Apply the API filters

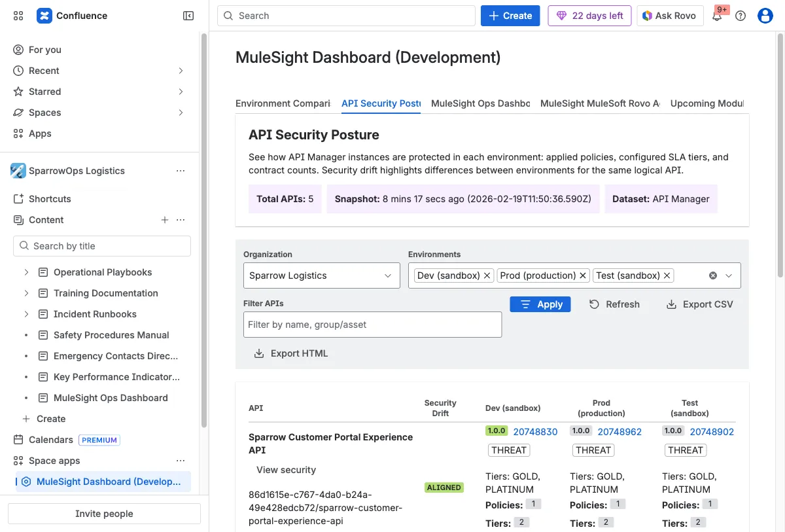coord(540,304)
